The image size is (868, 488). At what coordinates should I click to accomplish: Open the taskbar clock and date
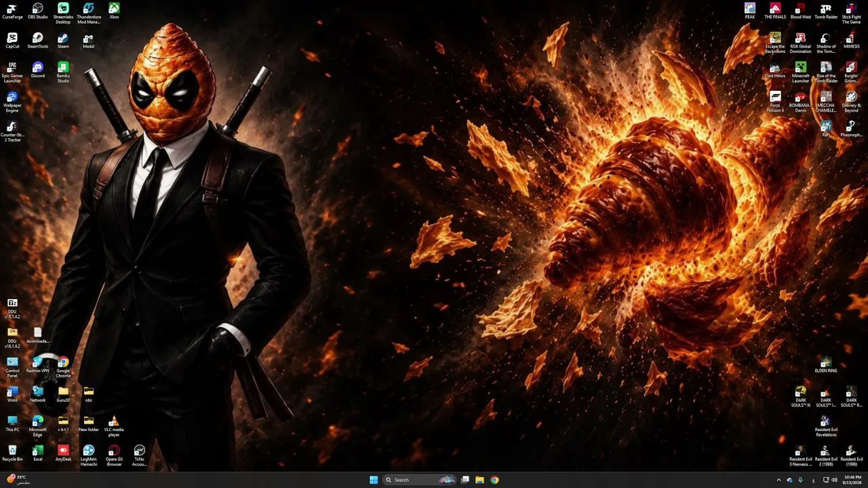pyautogui.click(x=852, y=480)
